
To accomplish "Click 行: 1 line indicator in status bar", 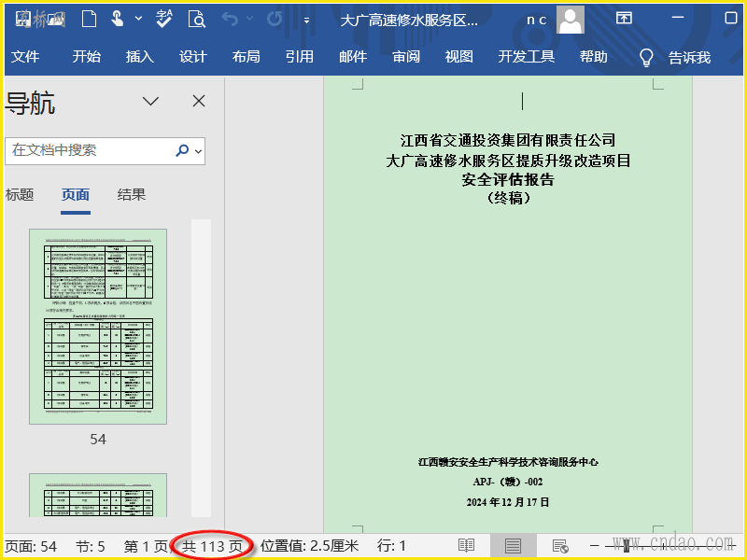I will click(x=391, y=546).
